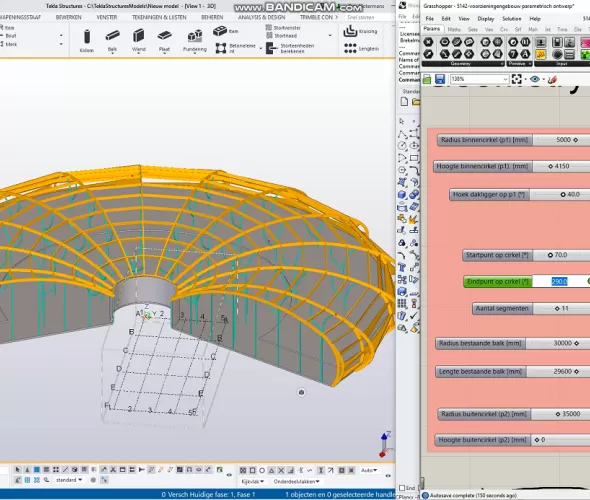This screenshot has height=500, width=590.
Task: Expand the Kijkvlak dropdown
Action: click(252, 482)
